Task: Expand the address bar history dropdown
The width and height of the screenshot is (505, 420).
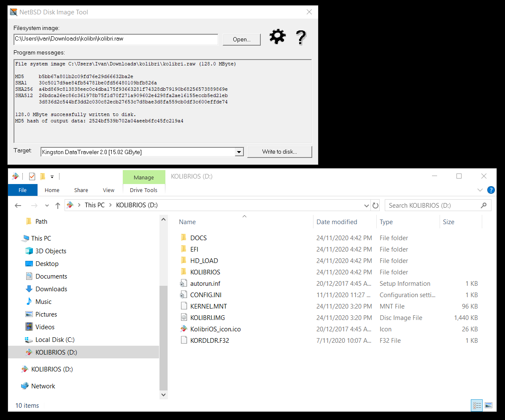Action: pyautogui.click(x=366, y=206)
